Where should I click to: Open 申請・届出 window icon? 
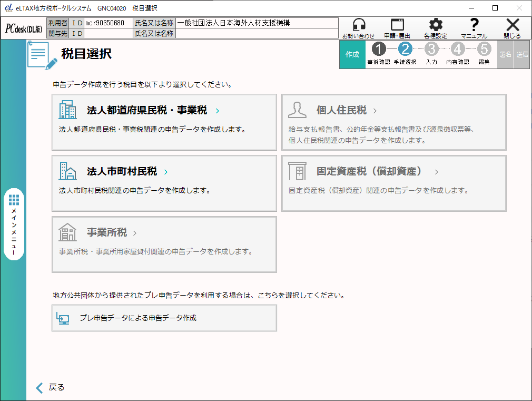397,25
